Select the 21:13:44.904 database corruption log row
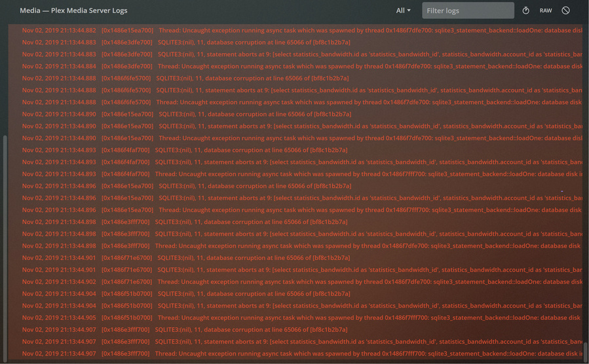589x364 pixels. pos(295,294)
